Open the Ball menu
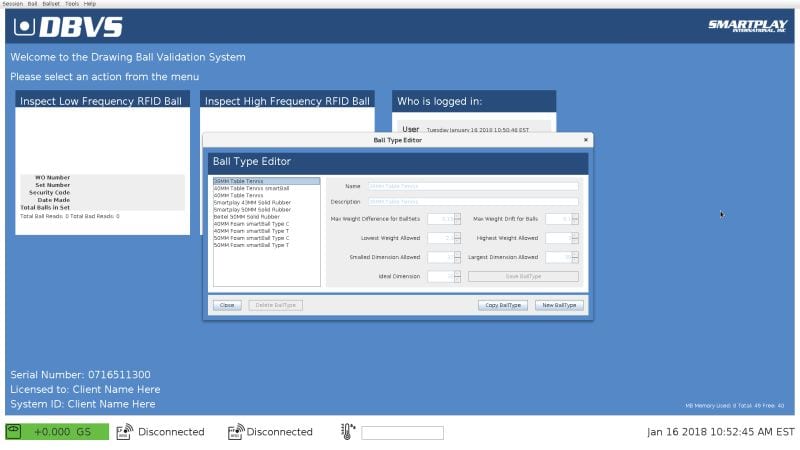The height and width of the screenshot is (450, 800). coord(32,4)
